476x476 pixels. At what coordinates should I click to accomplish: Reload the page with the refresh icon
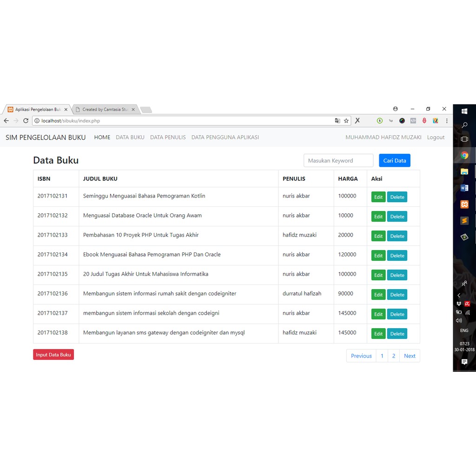click(x=26, y=121)
